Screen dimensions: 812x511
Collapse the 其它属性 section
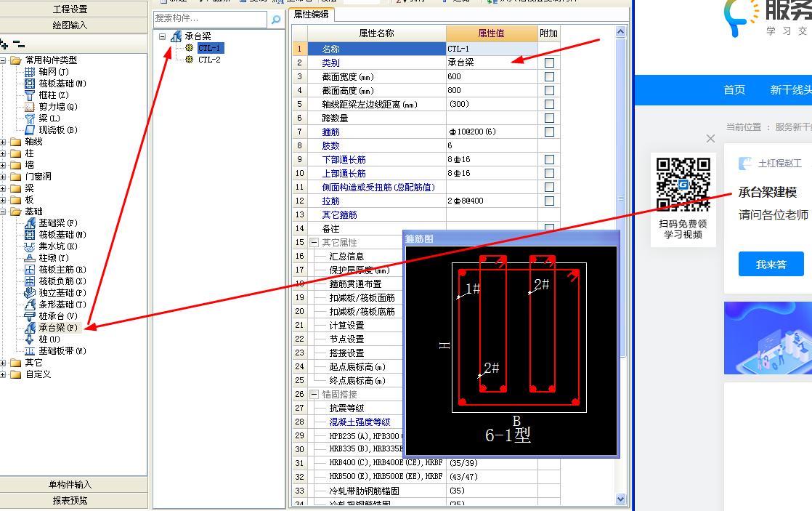click(314, 242)
